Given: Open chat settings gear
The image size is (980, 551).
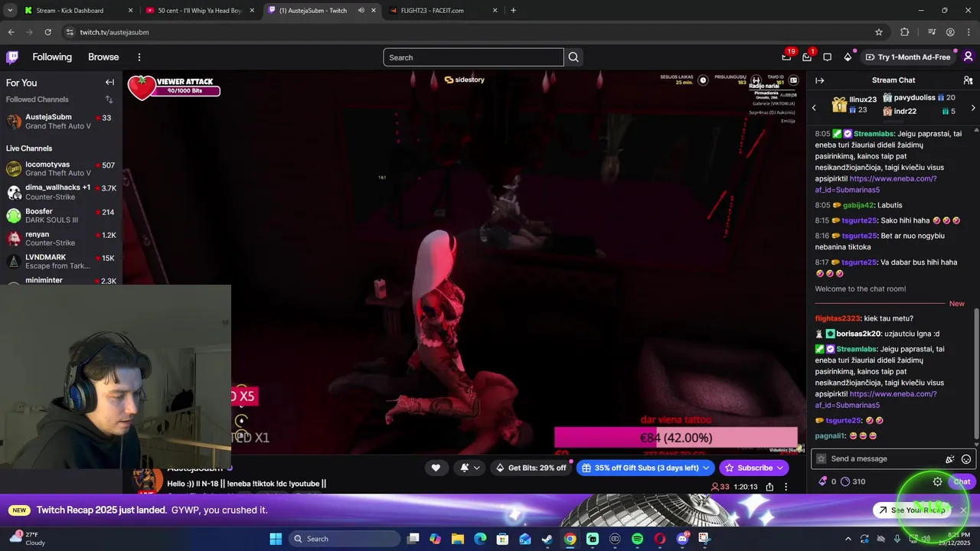Looking at the screenshot, I should [937, 481].
